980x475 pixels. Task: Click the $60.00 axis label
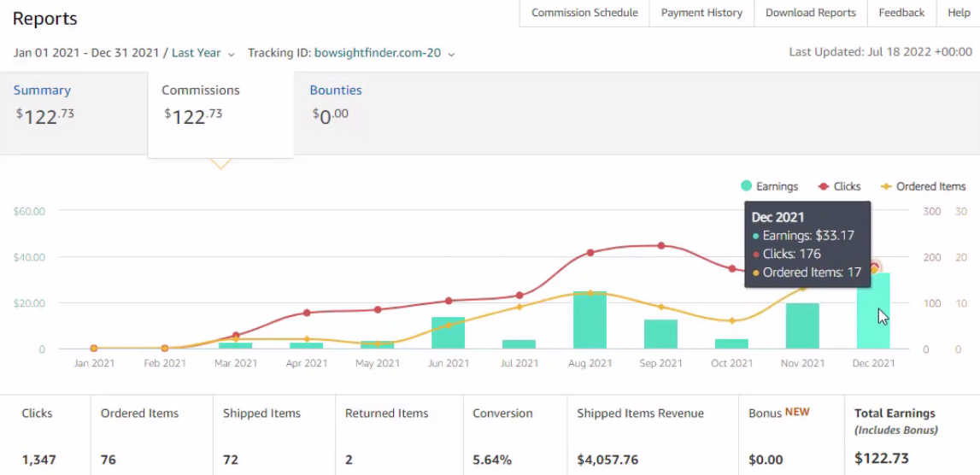click(x=29, y=211)
